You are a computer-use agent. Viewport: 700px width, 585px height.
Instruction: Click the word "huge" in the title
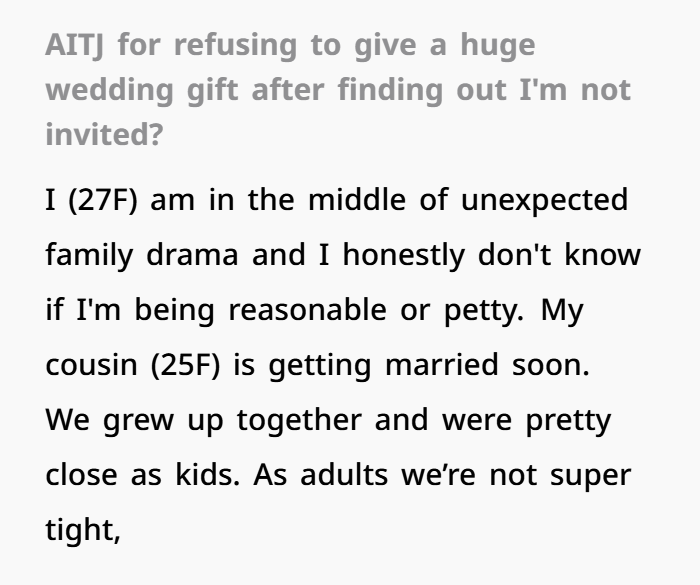coord(498,45)
